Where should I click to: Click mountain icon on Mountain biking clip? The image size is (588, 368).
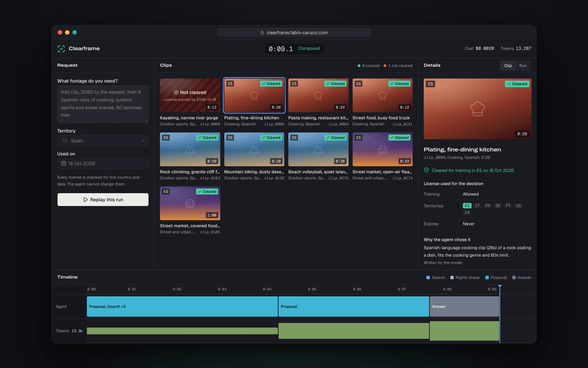click(x=254, y=149)
